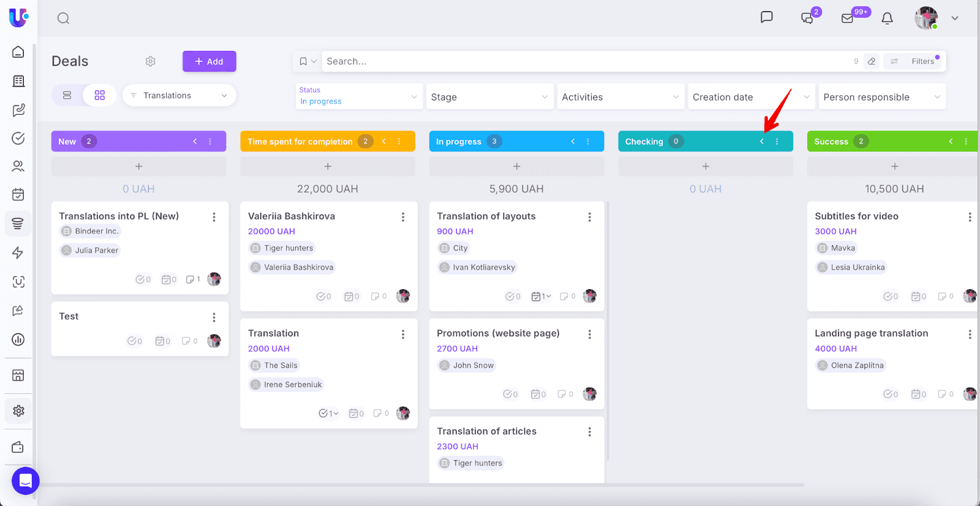Click into the Search input field
This screenshot has width=980, height=506.
click(582, 61)
